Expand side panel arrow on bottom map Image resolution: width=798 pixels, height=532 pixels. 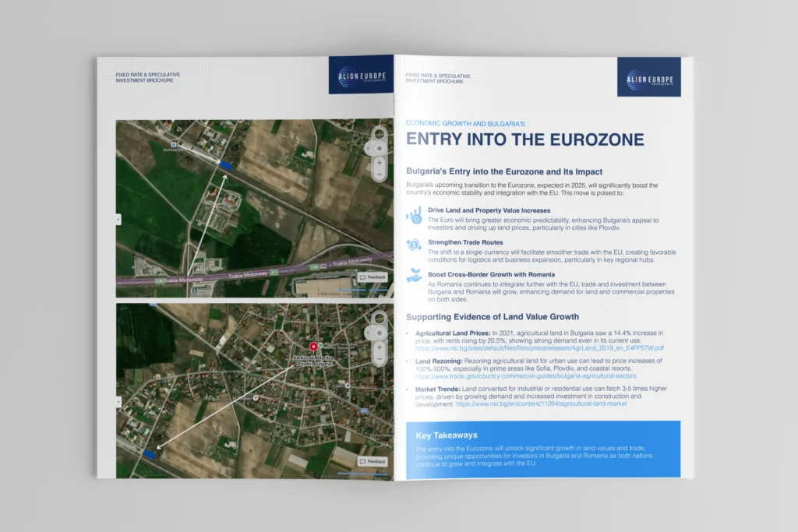[x=118, y=401]
